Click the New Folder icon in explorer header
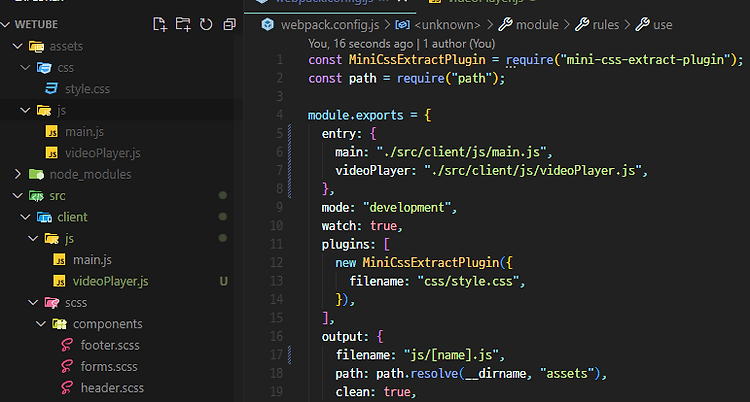 pyautogui.click(x=183, y=24)
